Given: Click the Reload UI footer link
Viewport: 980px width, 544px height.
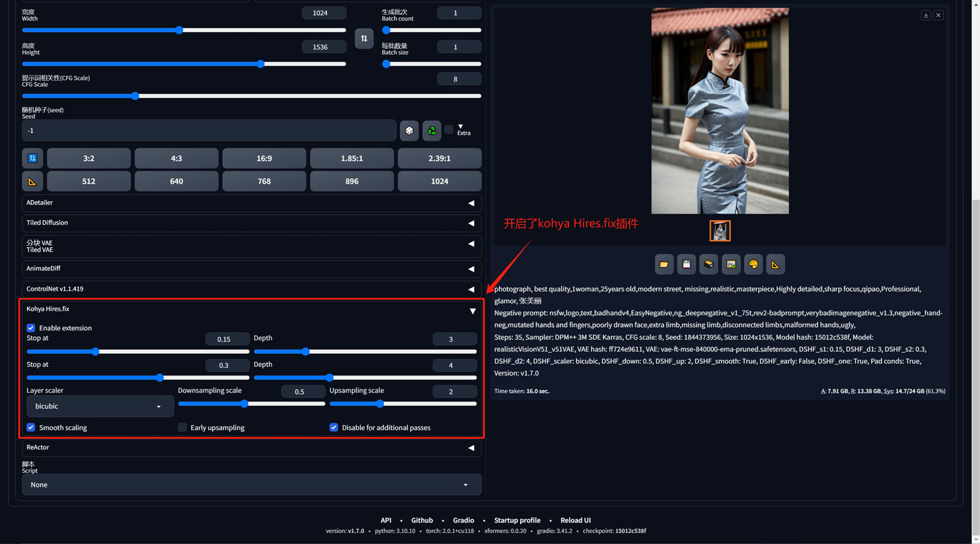Looking at the screenshot, I should (575, 520).
